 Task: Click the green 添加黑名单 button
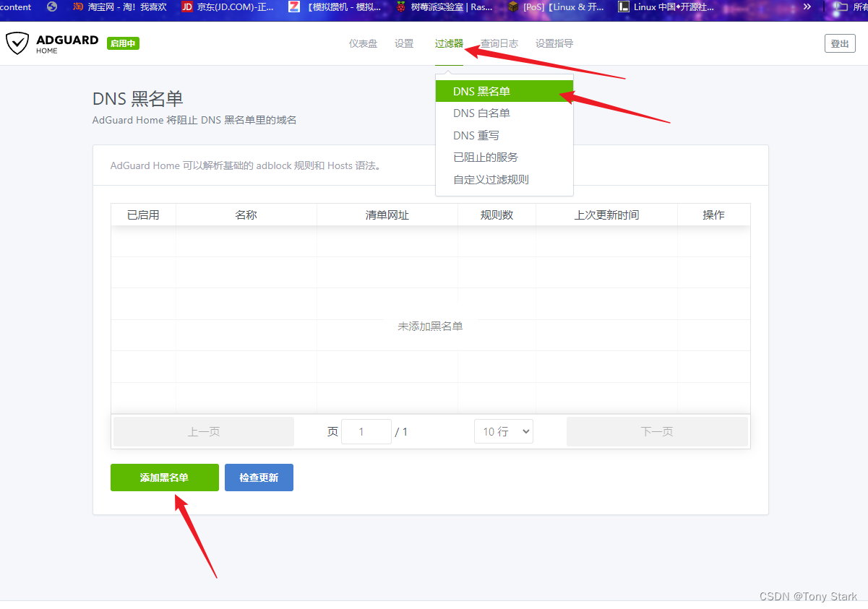(x=164, y=478)
